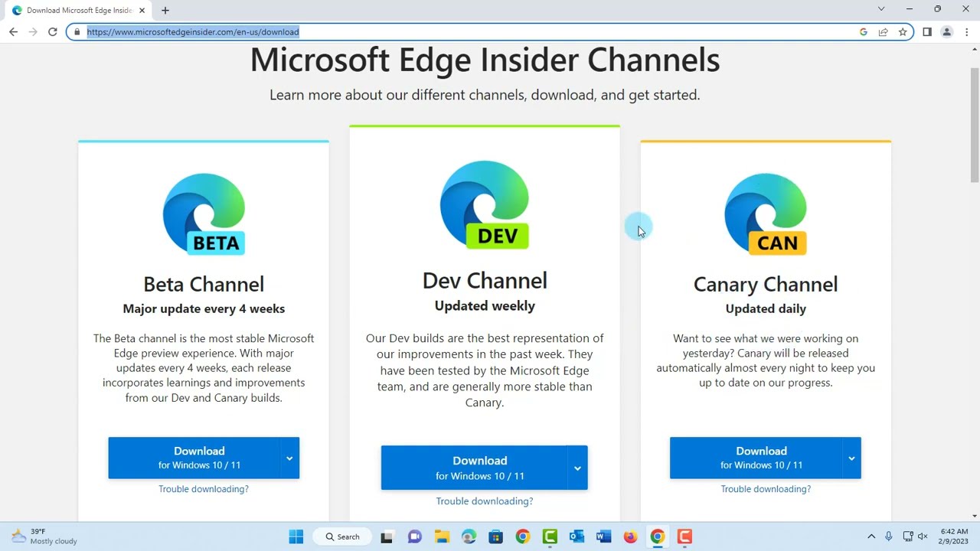Screen dimensions: 980x551
Task: Open Firefox from the taskbar
Action: pos(630,536)
